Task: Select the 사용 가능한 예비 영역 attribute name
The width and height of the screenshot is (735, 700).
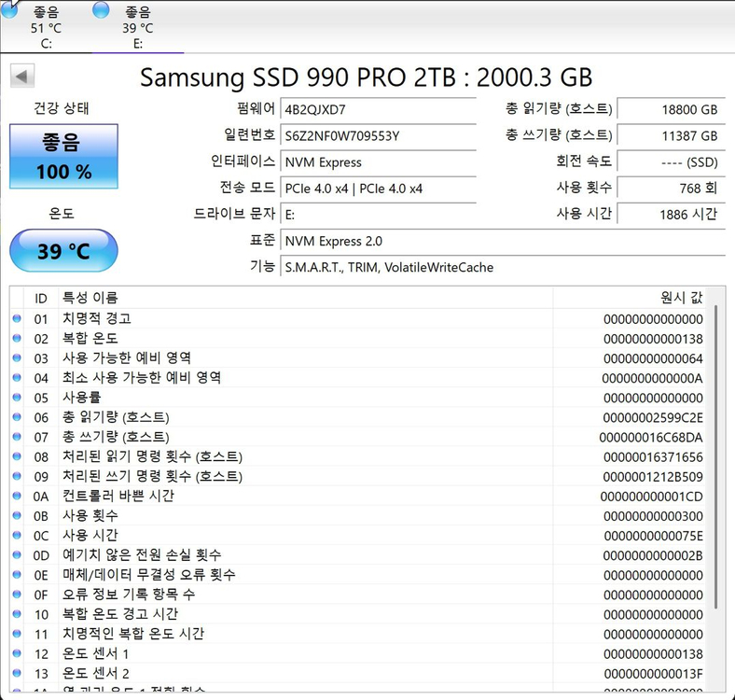Action: (127, 358)
